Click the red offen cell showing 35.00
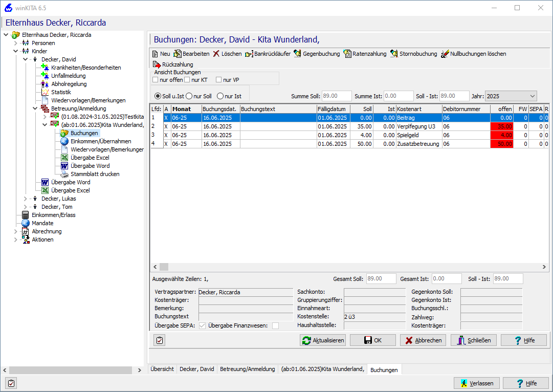Image resolution: width=553 pixels, height=392 pixels. click(501, 126)
